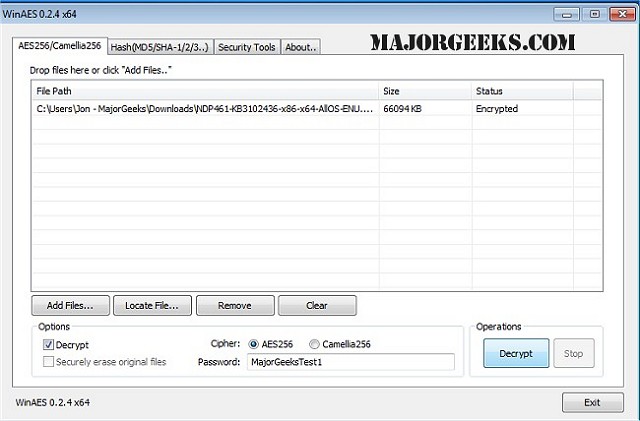Sort by Size column header
The width and height of the screenshot is (640, 421).
coord(425,91)
